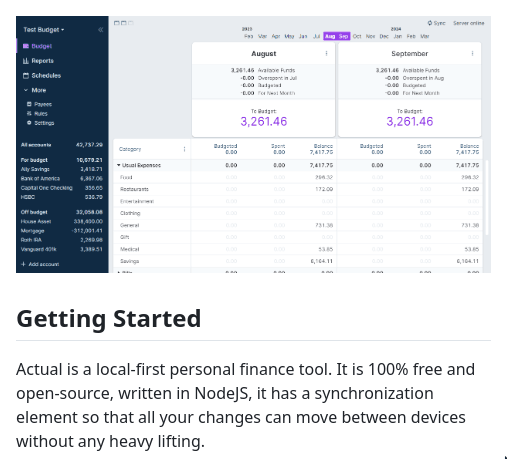Click the August To Budget amount

click(x=263, y=122)
